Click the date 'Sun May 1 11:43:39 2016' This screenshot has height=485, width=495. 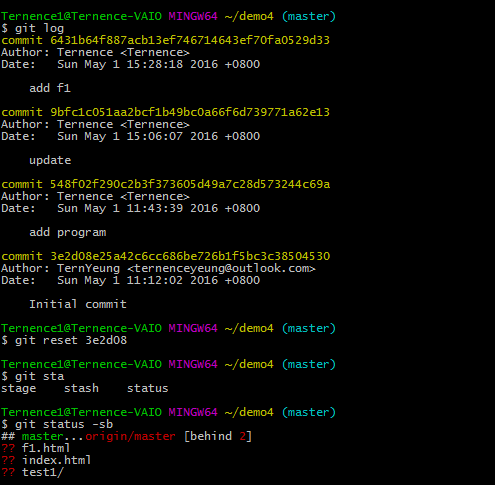137,208
